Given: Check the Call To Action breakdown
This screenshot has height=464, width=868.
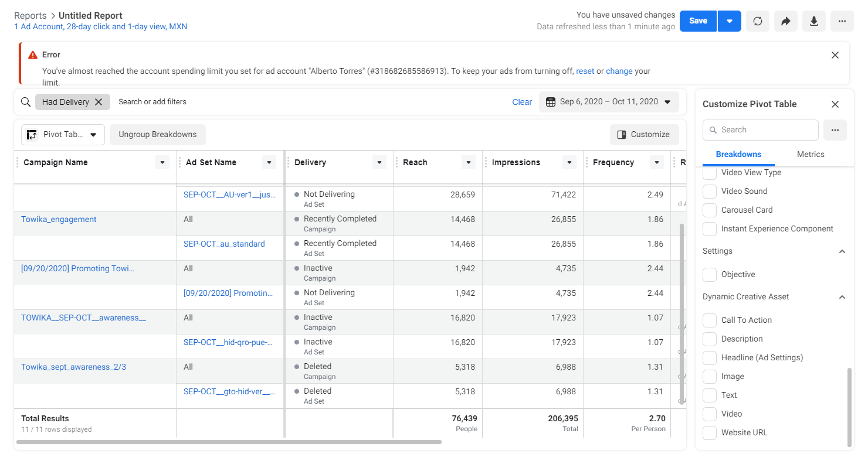Looking at the screenshot, I should point(710,320).
